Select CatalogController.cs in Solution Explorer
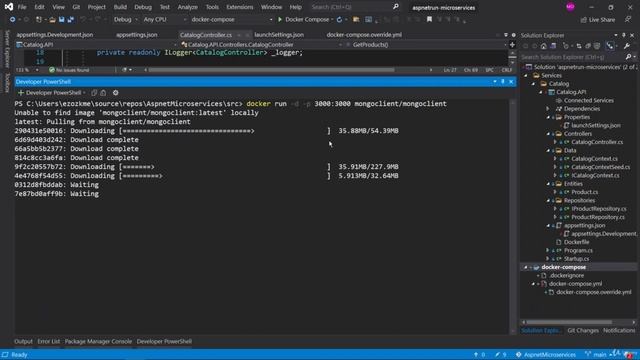Image resolution: width=640 pixels, height=360 pixels. pyautogui.click(x=597, y=142)
